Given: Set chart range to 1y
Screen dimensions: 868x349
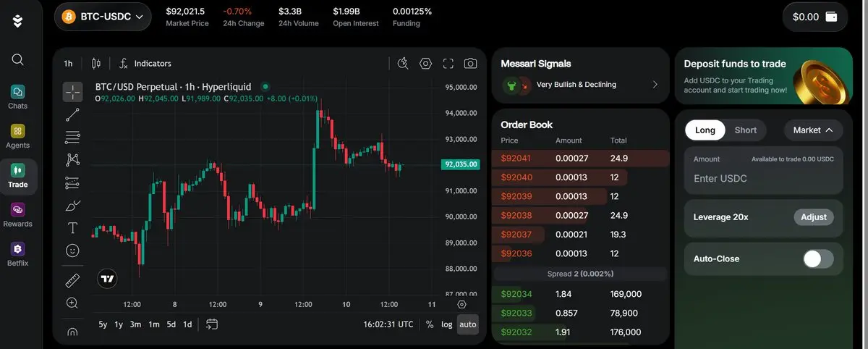Looking at the screenshot, I should tap(119, 324).
